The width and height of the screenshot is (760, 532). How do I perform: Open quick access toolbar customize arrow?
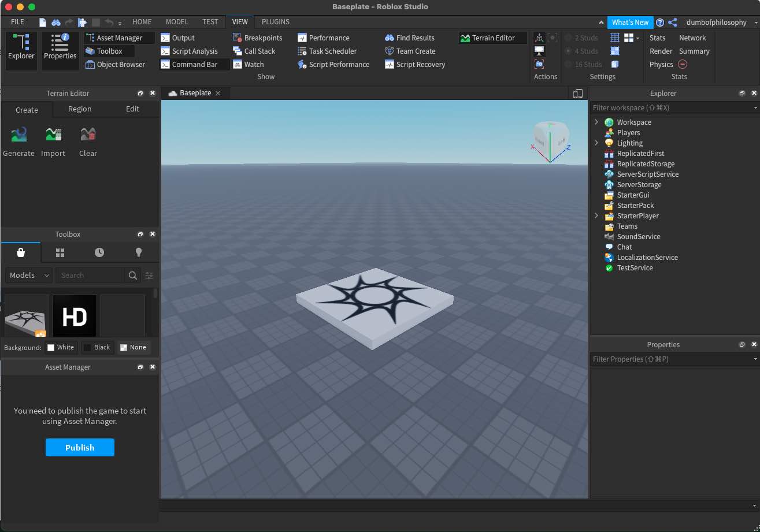click(x=120, y=23)
